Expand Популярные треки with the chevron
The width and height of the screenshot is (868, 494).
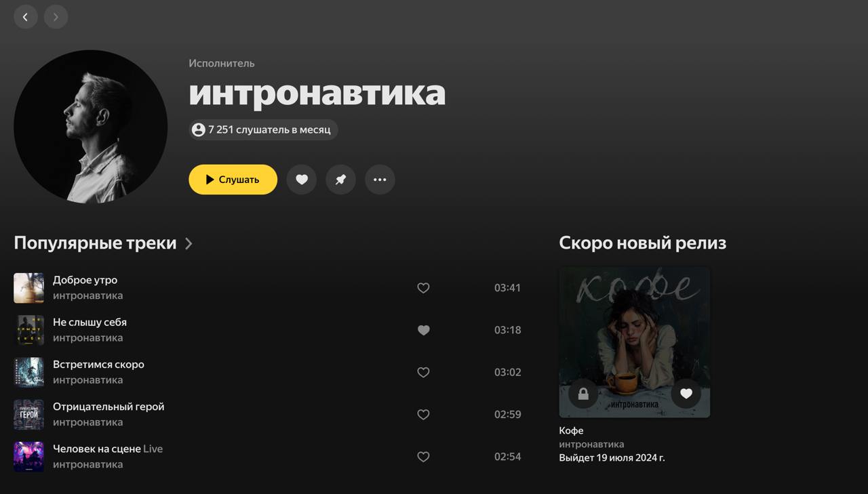click(x=189, y=243)
